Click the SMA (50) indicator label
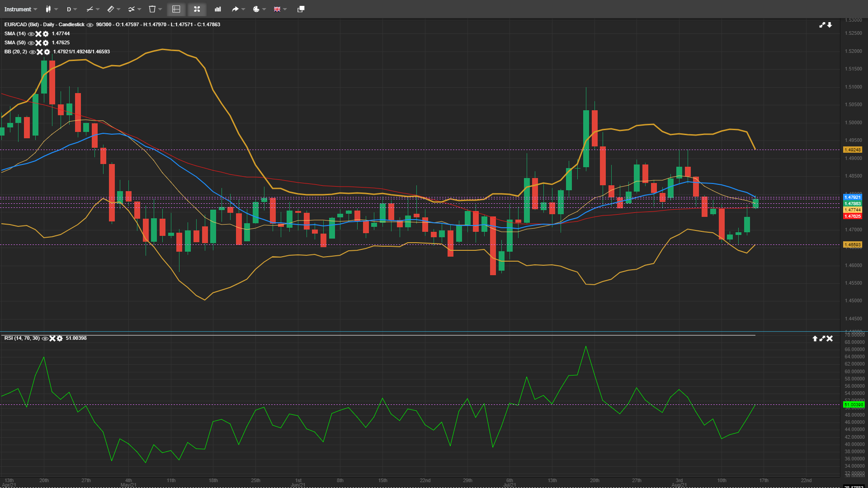 15,42
